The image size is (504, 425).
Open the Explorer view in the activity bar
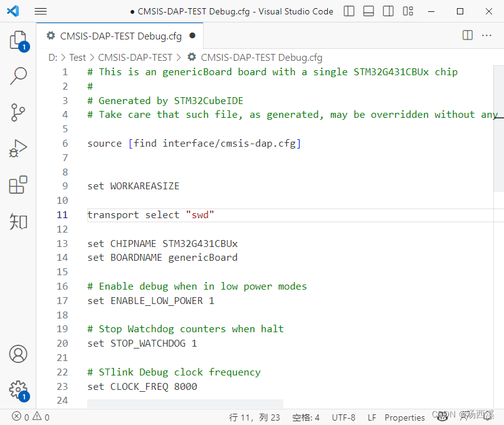[x=18, y=39]
